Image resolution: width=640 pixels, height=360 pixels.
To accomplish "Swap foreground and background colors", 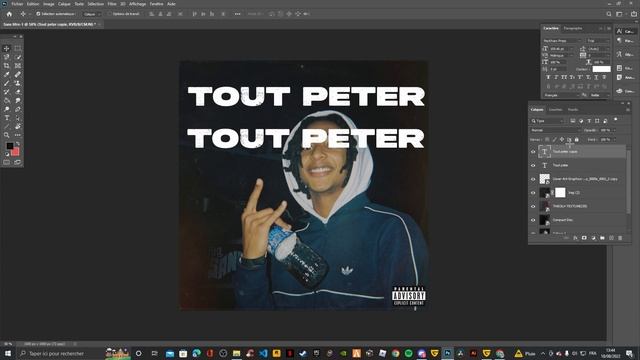I will tap(18, 144).
